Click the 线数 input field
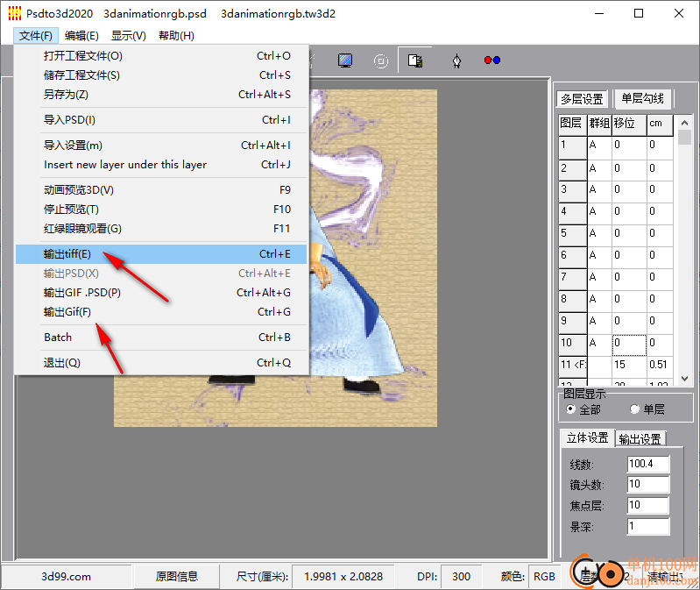This screenshot has height=590, width=700. [x=648, y=464]
